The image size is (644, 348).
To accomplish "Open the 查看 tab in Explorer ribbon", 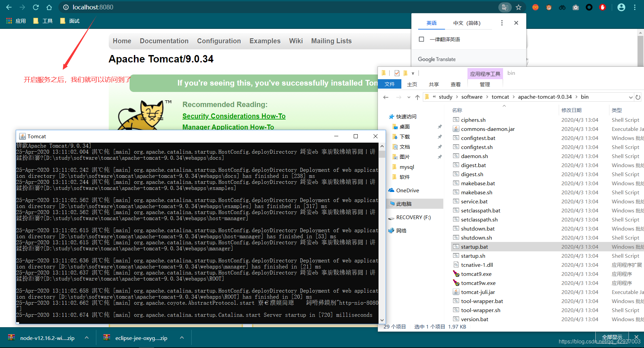I will tap(455, 84).
